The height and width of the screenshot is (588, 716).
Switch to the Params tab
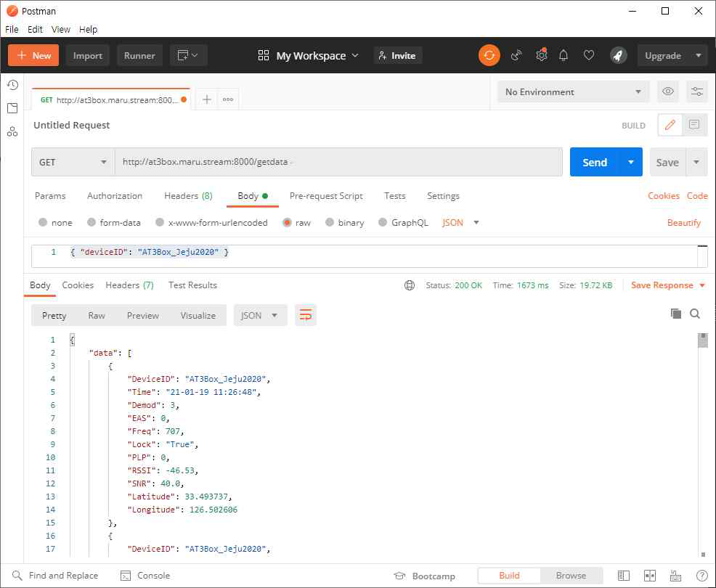(50, 196)
